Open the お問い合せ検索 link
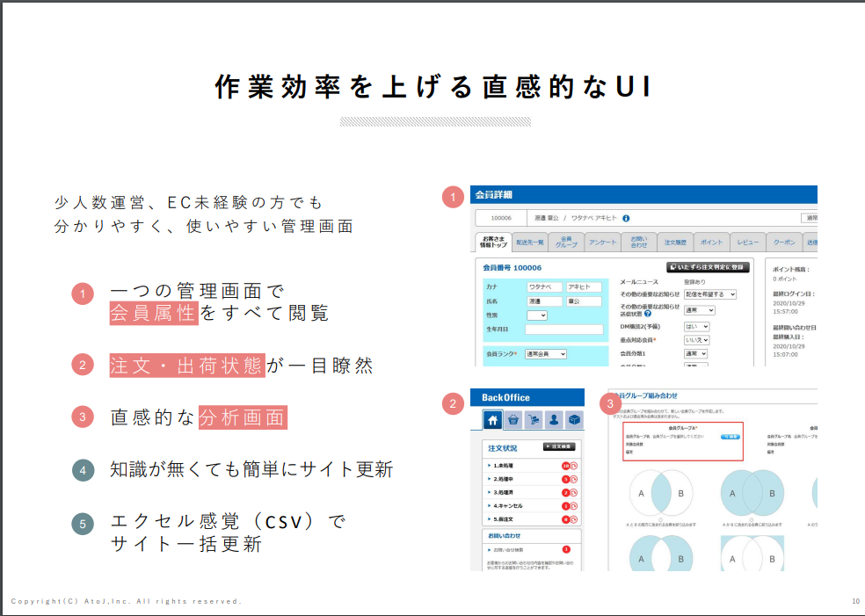Screen dimensions: 865x616 coord(509,550)
